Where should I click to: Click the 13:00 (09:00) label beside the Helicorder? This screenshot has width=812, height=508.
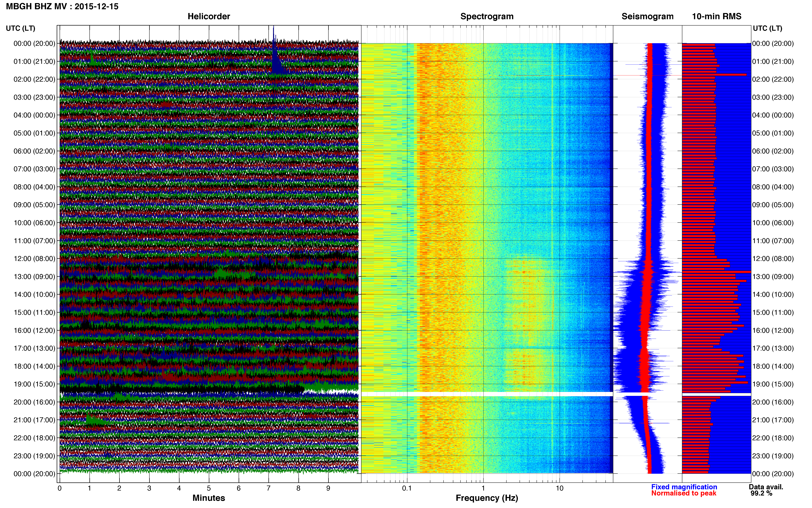(34, 277)
